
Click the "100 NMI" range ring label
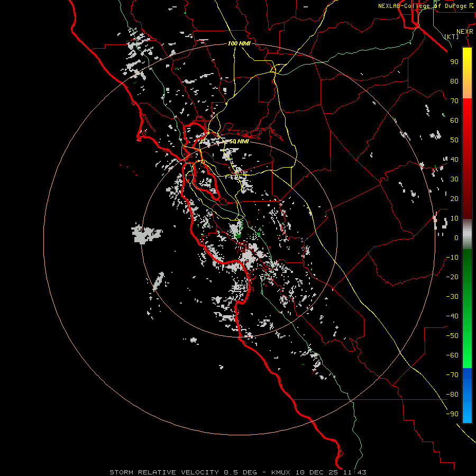coord(239,43)
